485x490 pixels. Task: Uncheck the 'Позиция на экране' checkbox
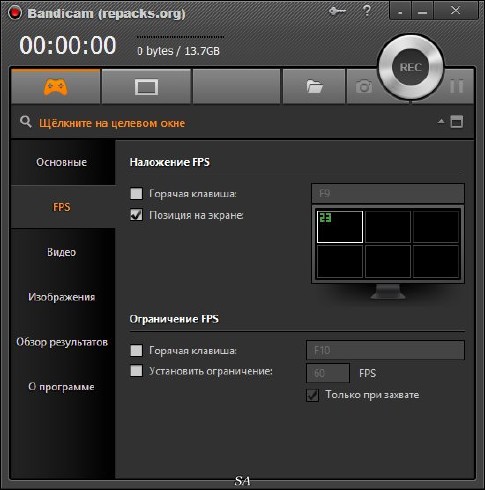[136, 215]
